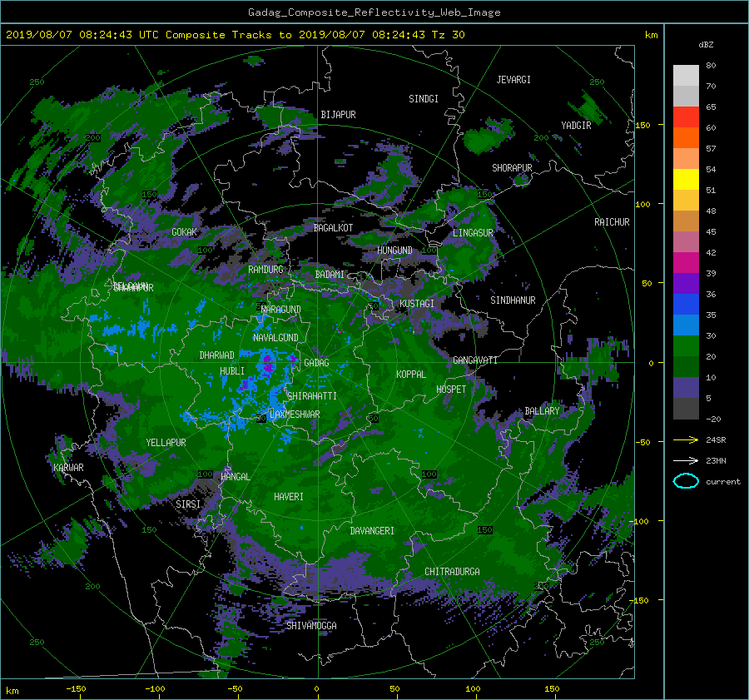This screenshot has width=749, height=700.
Task: Click the KOPPAL city label
Action: pos(411,374)
